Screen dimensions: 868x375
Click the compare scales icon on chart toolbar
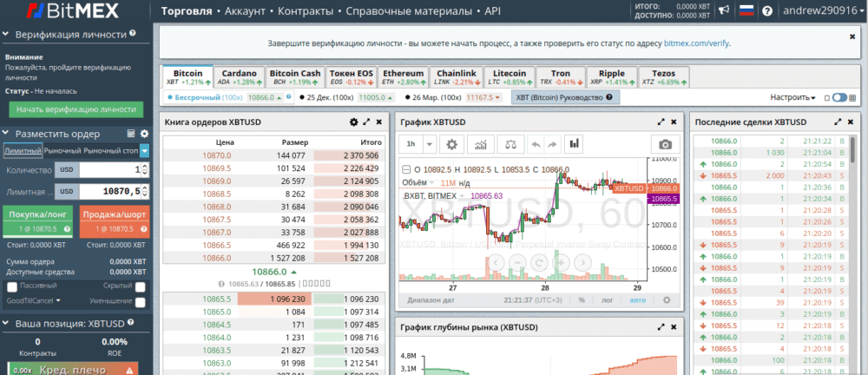(510, 144)
